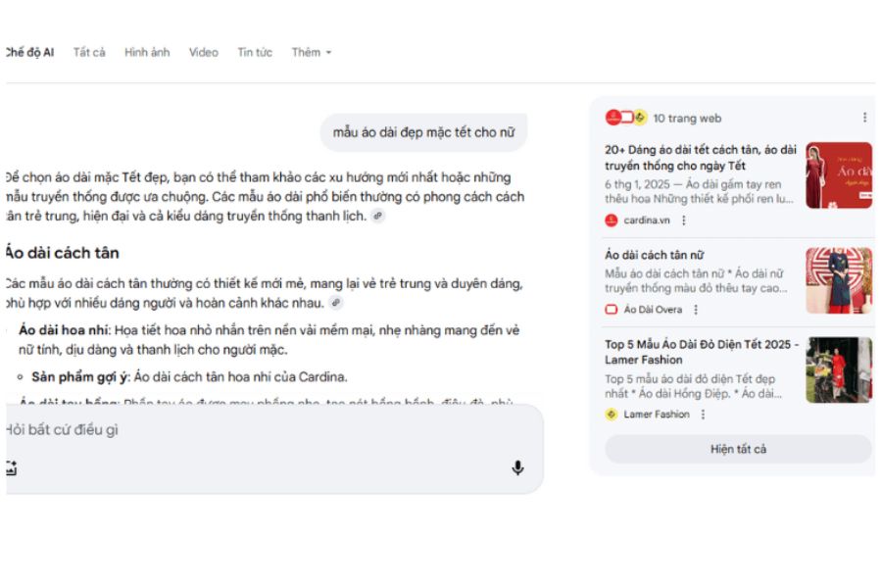
Task: Open three-dot menu next to Lamer Fashion
Action: point(703,415)
